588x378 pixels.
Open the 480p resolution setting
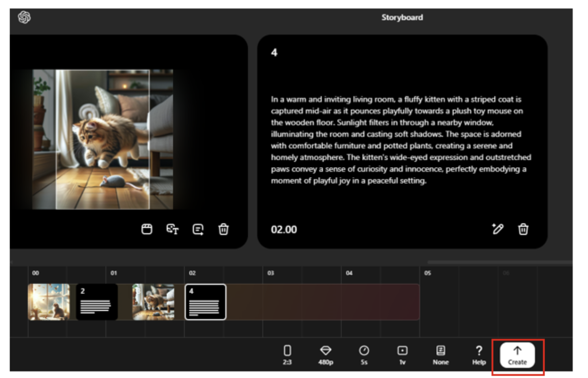pyautogui.click(x=325, y=355)
